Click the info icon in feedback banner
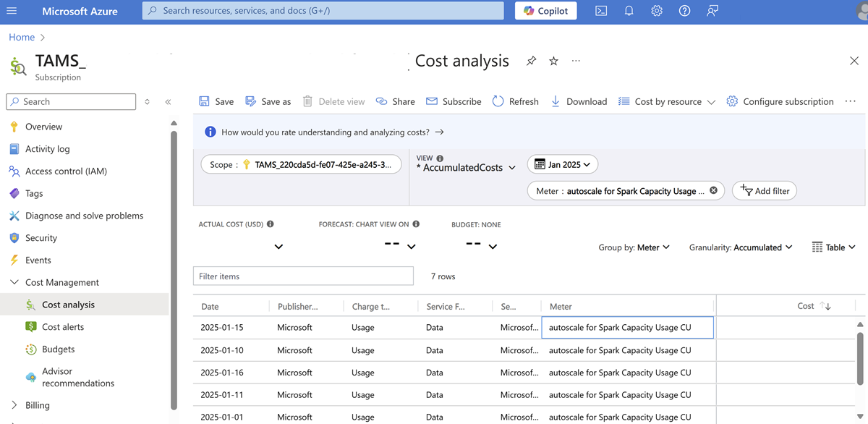This screenshot has width=868, height=424. [x=210, y=132]
